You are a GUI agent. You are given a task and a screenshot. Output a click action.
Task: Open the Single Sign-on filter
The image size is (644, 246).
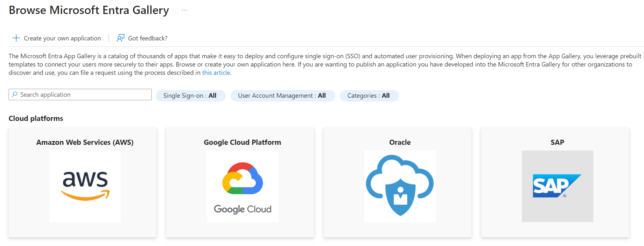coord(191,95)
